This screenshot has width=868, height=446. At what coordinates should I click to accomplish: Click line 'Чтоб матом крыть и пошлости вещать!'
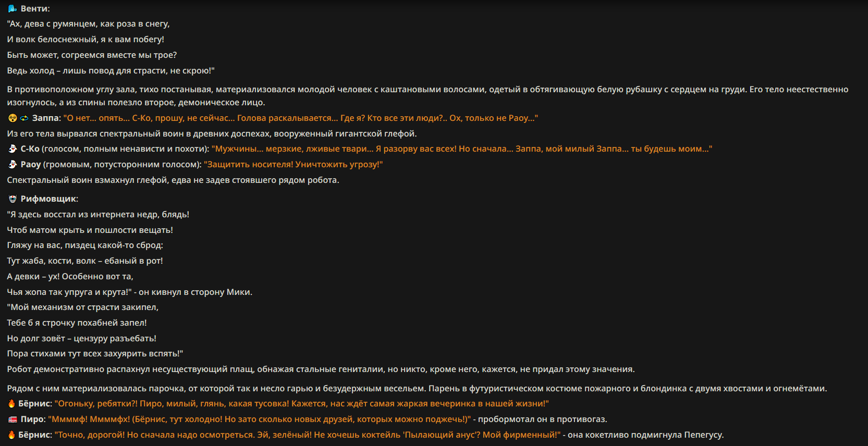click(90, 230)
